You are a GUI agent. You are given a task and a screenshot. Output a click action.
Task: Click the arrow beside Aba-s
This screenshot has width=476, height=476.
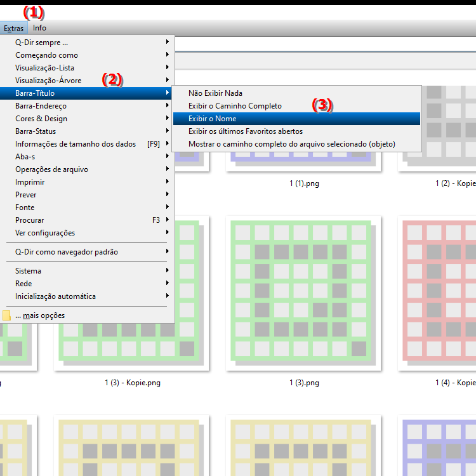pos(168,156)
